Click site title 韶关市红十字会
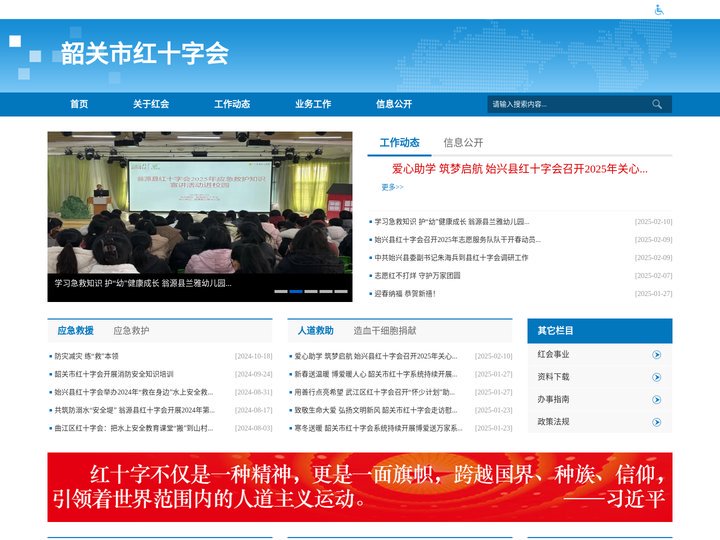720x540 pixels. 145,53
